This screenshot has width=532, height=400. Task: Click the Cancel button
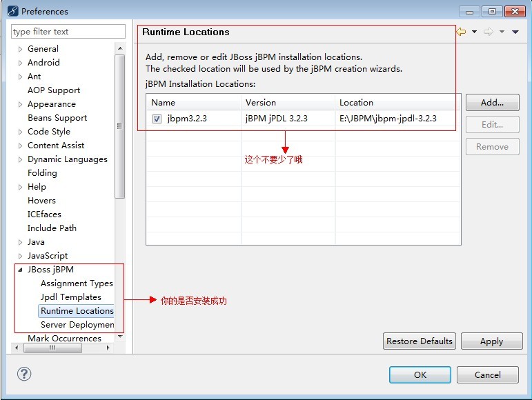[488, 374]
